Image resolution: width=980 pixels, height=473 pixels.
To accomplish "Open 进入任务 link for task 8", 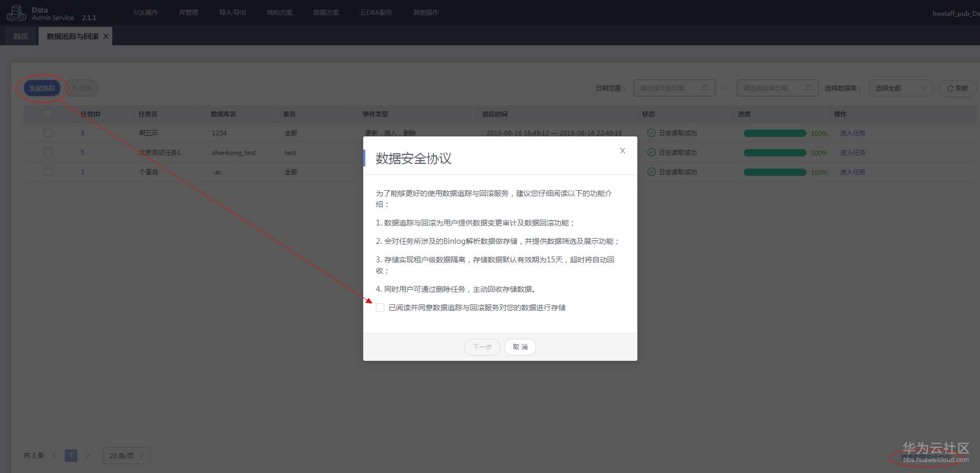I will 852,133.
